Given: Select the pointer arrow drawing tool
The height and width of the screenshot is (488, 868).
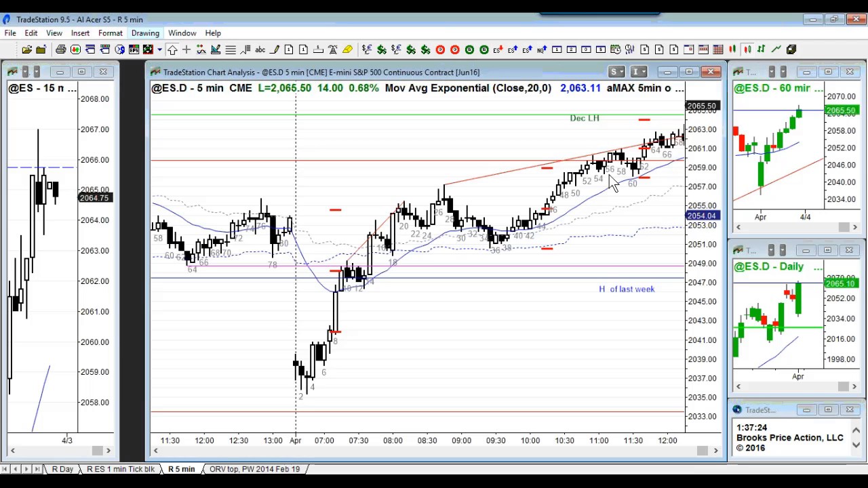Looking at the screenshot, I should (172, 49).
